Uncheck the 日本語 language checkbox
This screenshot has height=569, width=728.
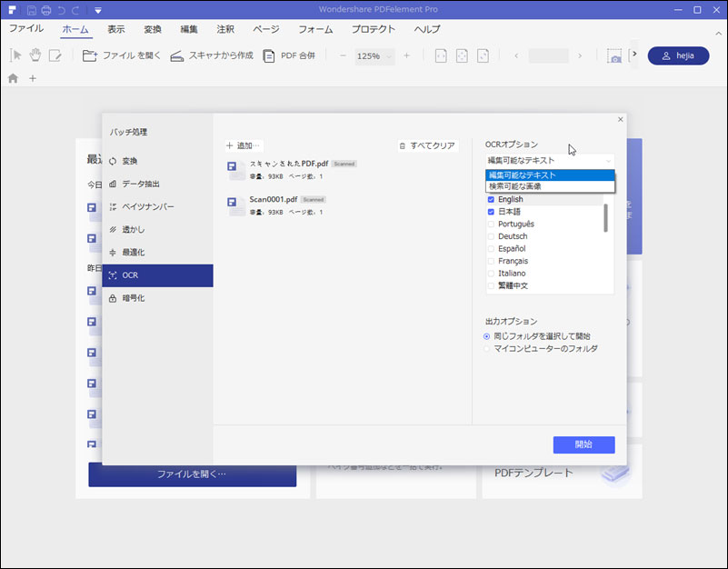[491, 212]
